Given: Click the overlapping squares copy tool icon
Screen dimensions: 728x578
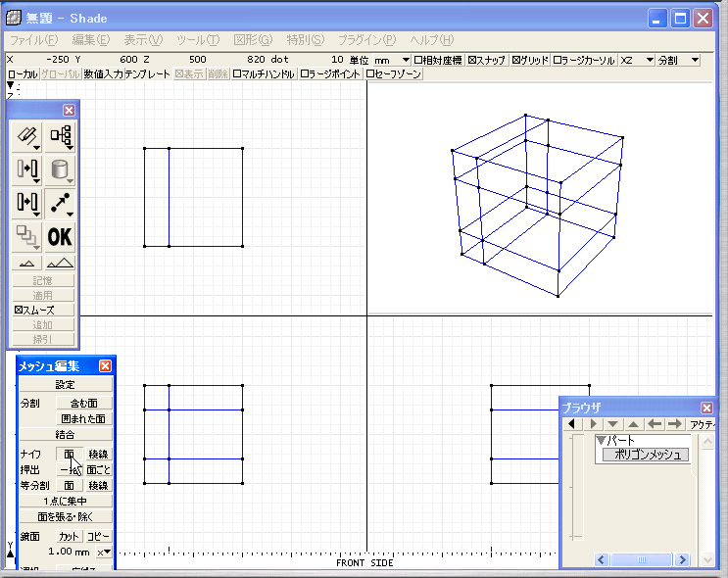Looking at the screenshot, I should (x=26, y=236).
